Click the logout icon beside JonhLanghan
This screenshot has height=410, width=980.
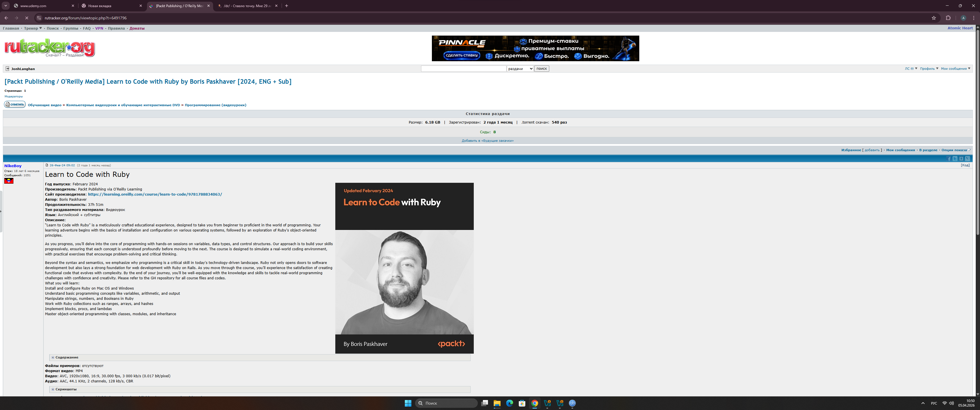(7, 69)
